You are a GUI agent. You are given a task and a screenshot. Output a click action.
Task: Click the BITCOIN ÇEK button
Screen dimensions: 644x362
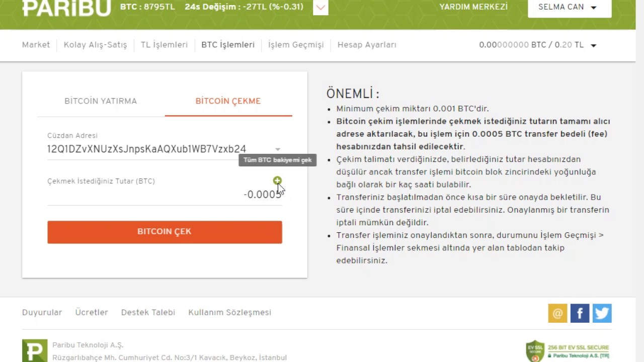(x=165, y=232)
